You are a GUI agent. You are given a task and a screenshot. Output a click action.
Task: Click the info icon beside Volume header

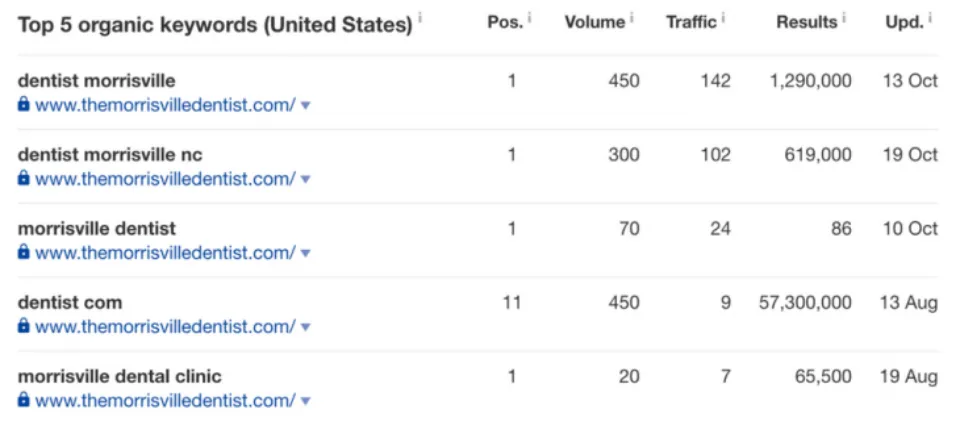point(632,19)
